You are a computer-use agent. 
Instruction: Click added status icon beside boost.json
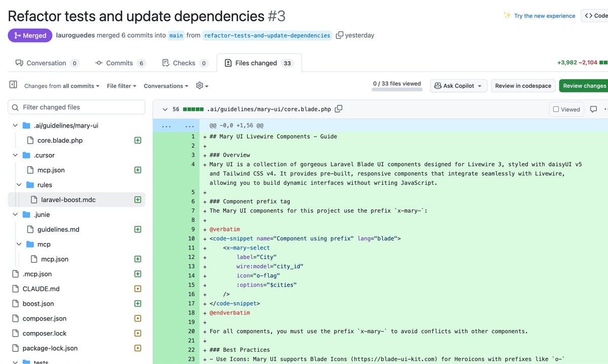(137, 303)
